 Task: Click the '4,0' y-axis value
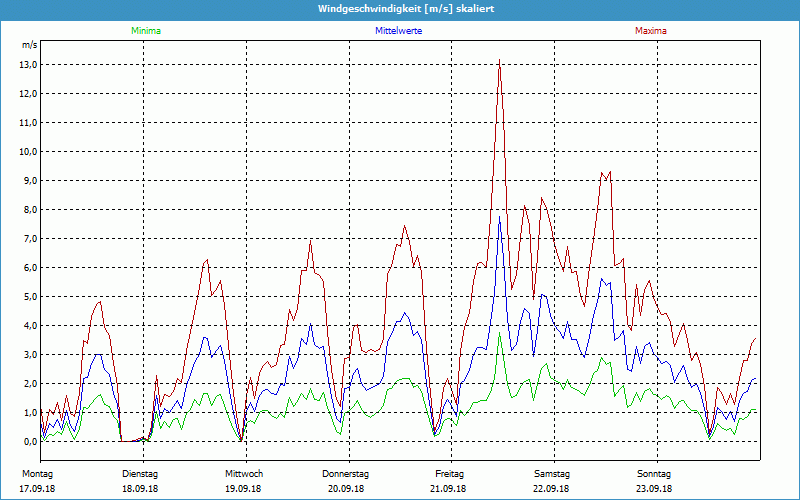point(30,326)
